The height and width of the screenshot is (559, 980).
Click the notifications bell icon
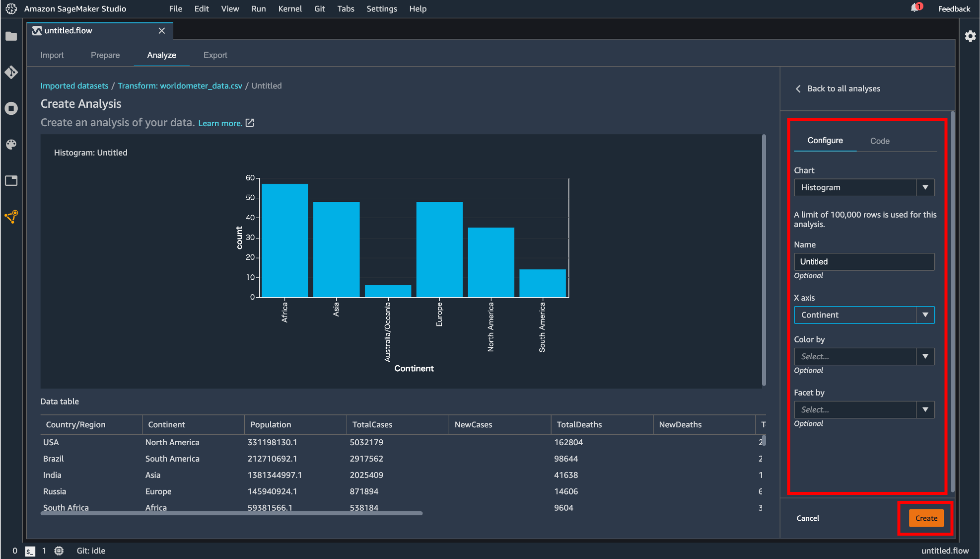pos(914,8)
